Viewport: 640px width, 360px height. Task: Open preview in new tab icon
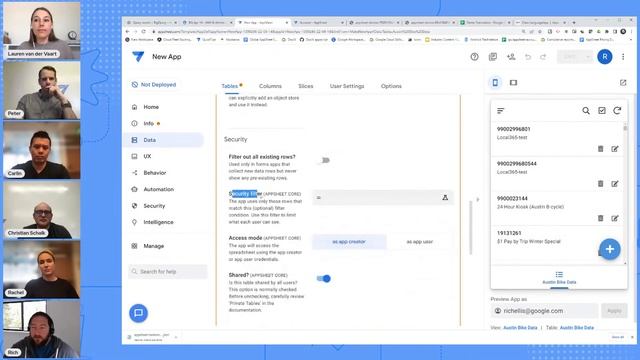[623, 82]
